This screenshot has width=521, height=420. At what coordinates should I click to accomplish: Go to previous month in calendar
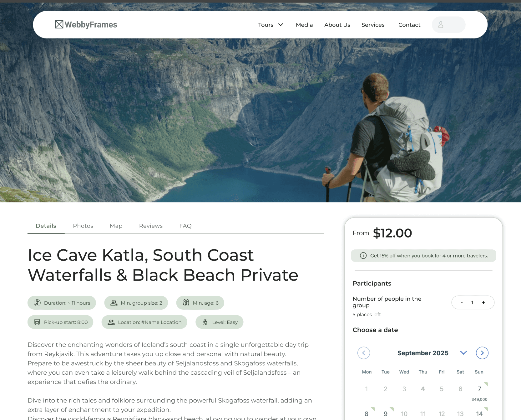click(364, 353)
